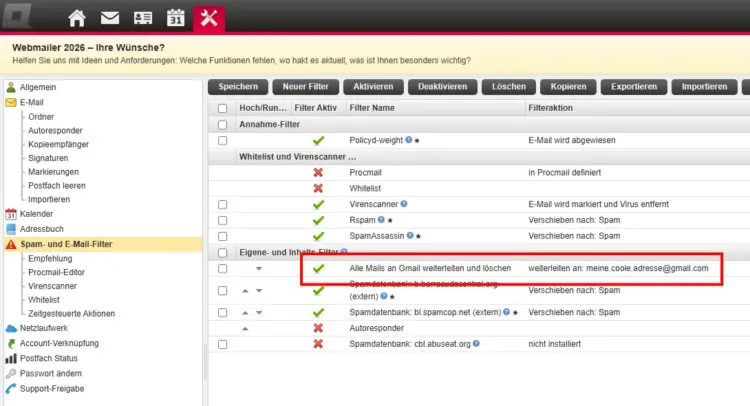
Task: Check the cbl.abuseat.org row checkbox
Action: pyautogui.click(x=222, y=344)
